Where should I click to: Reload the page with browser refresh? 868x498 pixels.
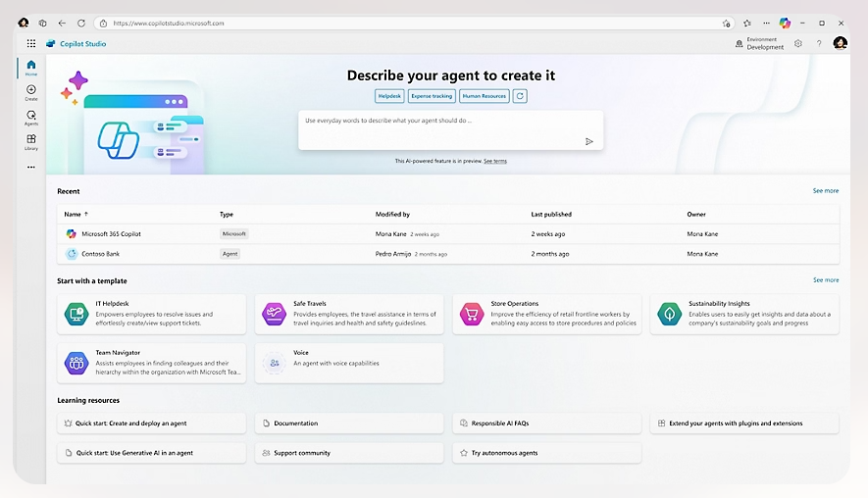[81, 24]
